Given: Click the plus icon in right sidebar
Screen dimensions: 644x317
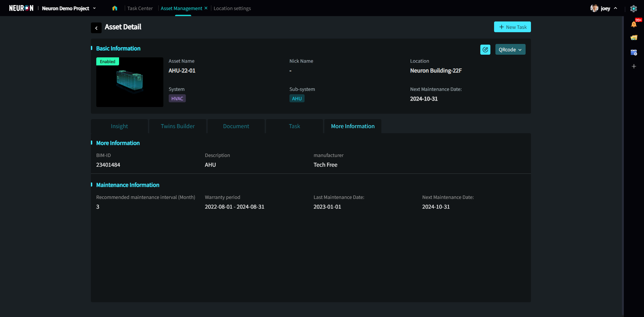Looking at the screenshot, I should pos(634,66).
